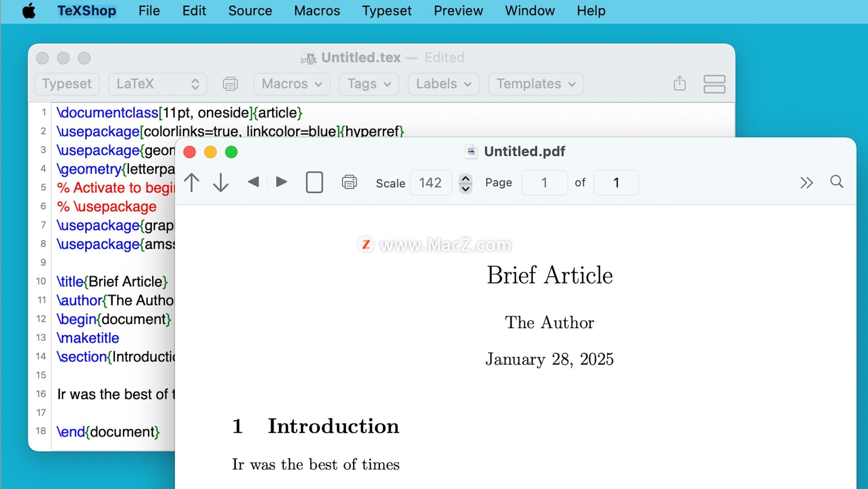Open the TeXShop application menu
The height and width of the screenshot is (489, 868).
point(86,11)
